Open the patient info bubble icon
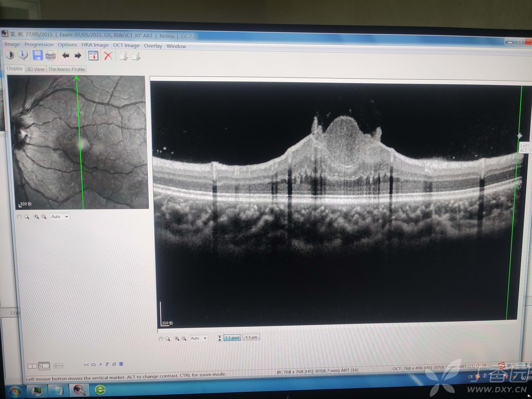The image size is (532, 399). coord(23,55)
